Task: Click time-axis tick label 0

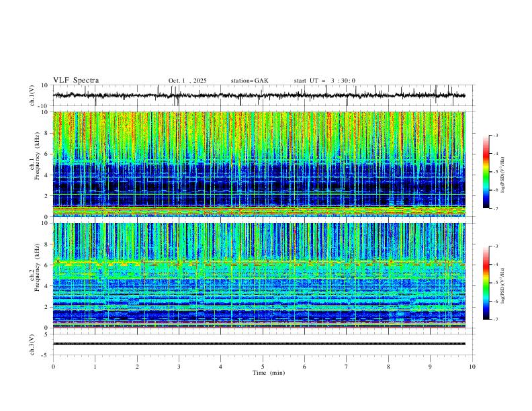Action: pyautogui.click(x=53, y=367)
